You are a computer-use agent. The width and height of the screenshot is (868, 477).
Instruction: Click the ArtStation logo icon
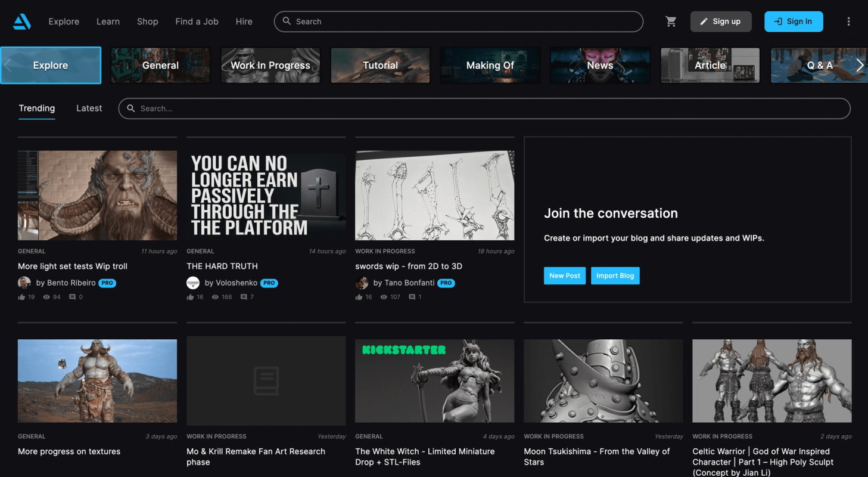pyautogui.click(x=21, y=21)
